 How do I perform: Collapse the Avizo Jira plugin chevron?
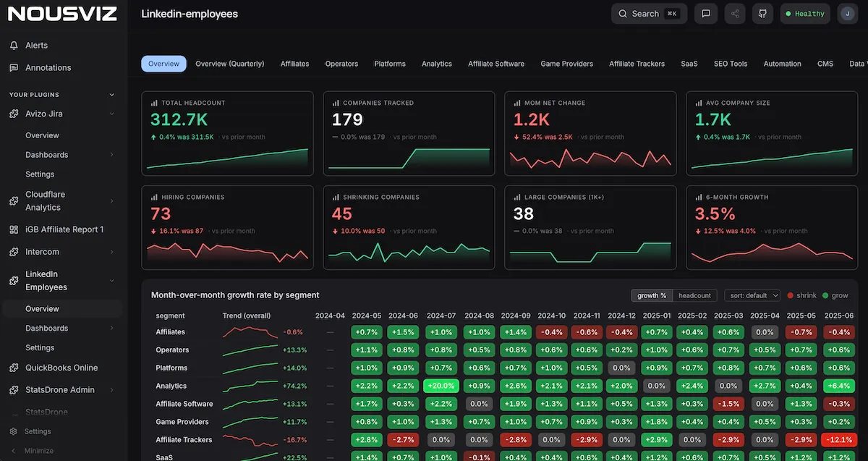click(111, 114)
